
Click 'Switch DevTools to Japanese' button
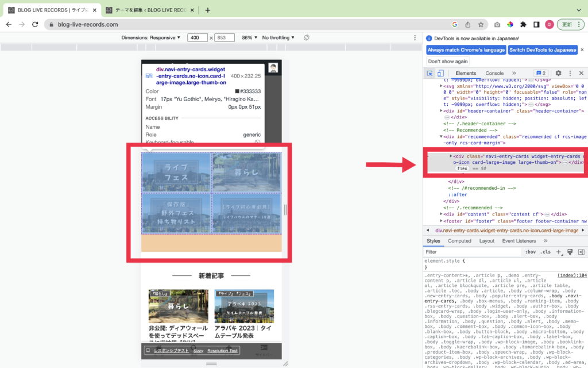tap(543, 50)
